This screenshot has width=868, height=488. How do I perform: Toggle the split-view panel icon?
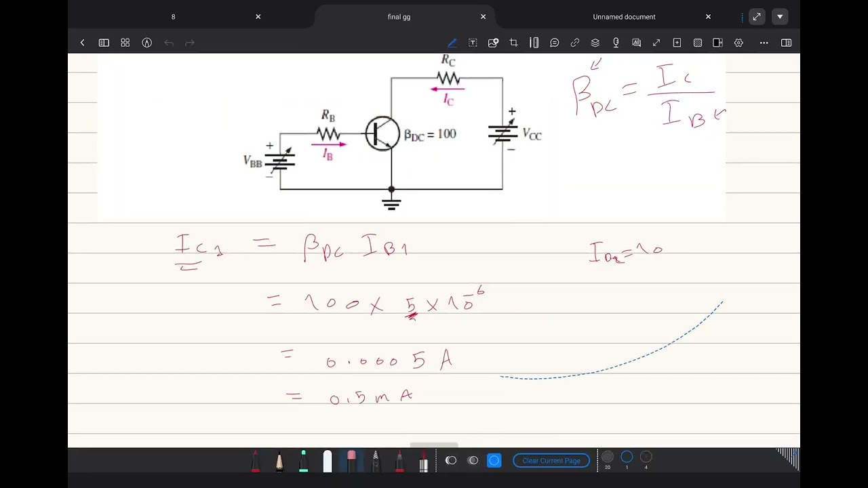[x=717, y=43]
